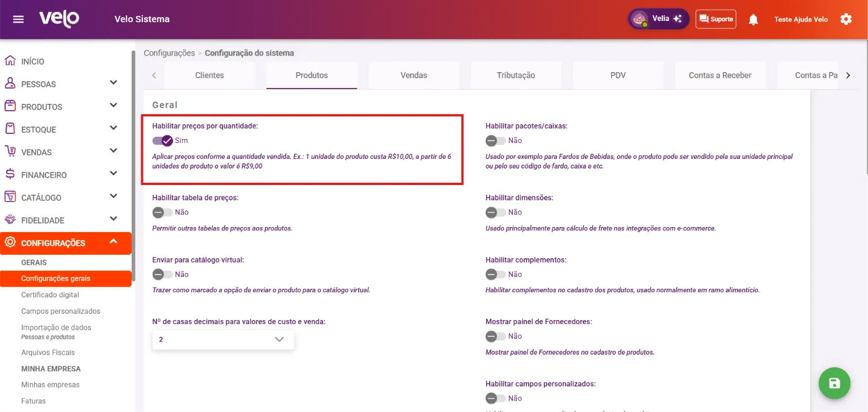Click the Produtos box icon

click(x=10, y=106)
